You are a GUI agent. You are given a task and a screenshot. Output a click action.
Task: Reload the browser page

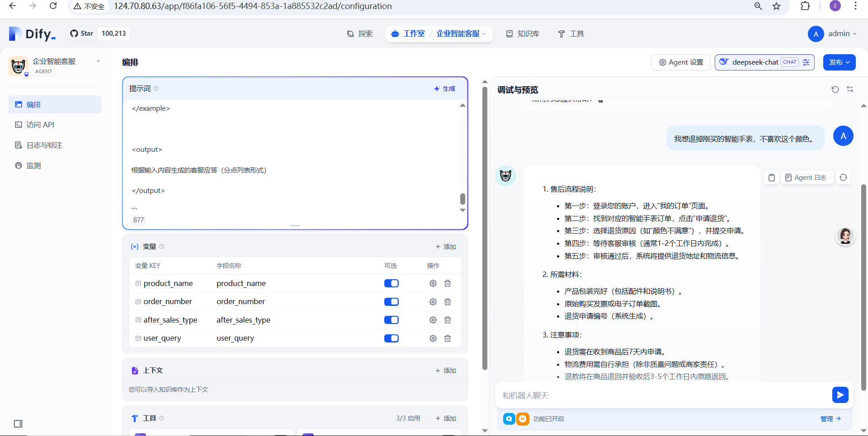(x=53, y=6)
